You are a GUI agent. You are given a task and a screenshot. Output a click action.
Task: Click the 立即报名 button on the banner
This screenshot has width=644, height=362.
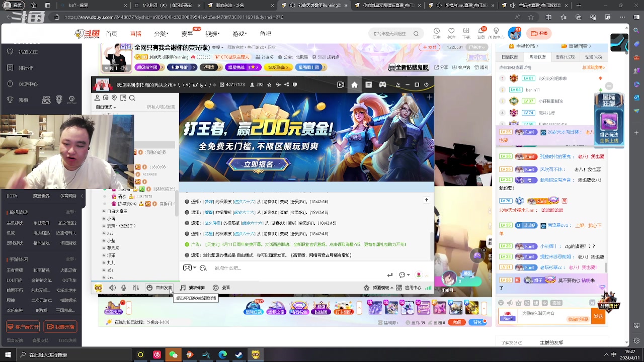(x=258, y=164)
